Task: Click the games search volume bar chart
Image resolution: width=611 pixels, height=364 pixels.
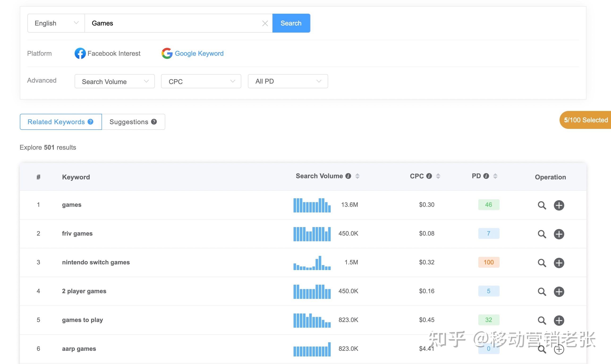Action: click(x=312, y=205)
